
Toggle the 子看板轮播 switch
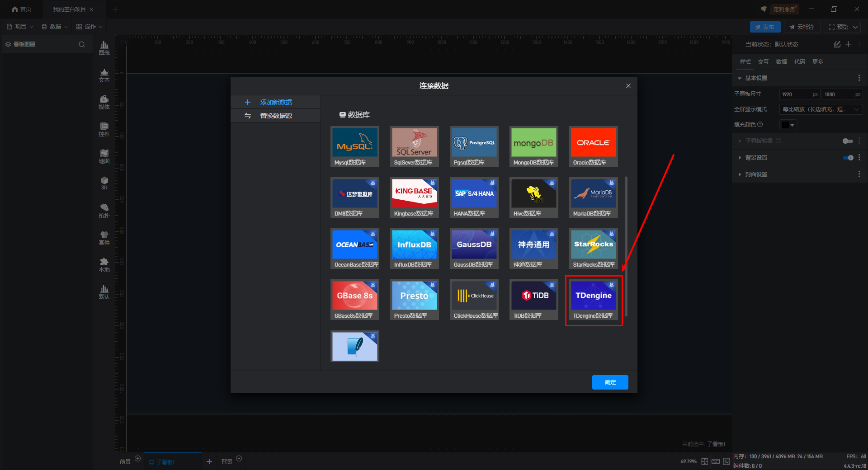[x=848, y=141]
